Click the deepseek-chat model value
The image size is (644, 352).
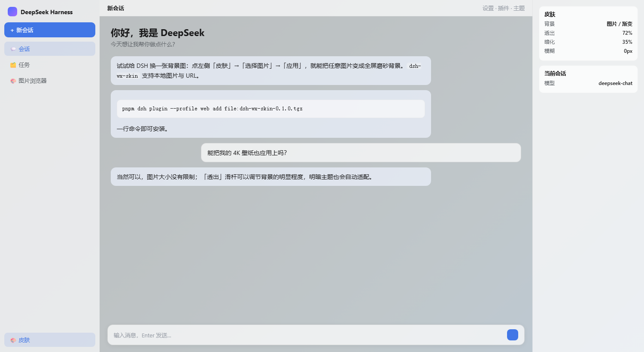(x=615, y=83)
